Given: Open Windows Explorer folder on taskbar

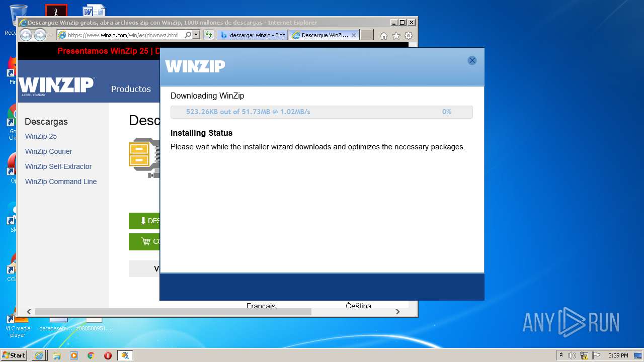Looking at the screenshot, I should pyautogui.click(x=57, y=355).
